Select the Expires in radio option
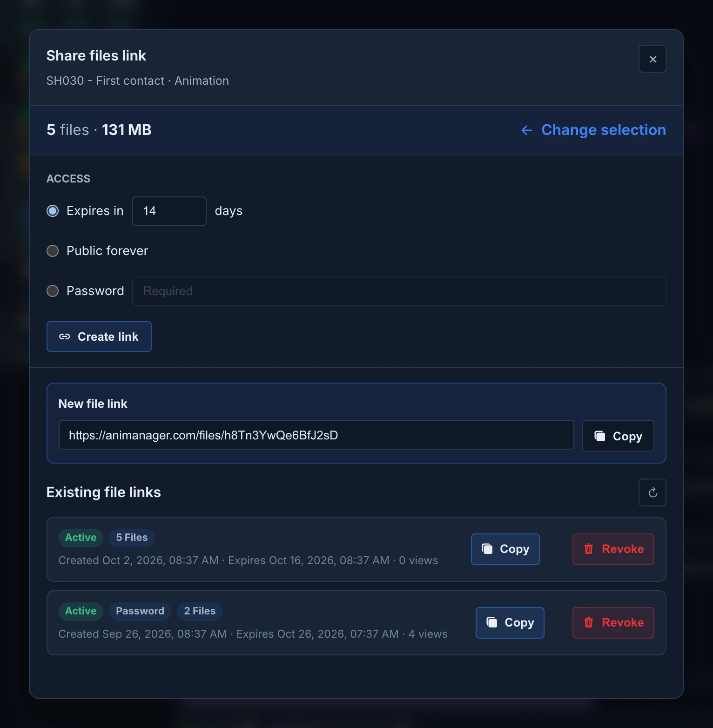Screen dimensions: 713x728 coord(53,211)
